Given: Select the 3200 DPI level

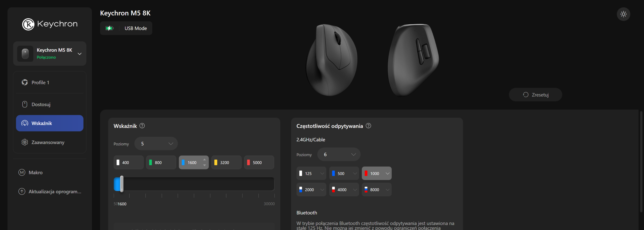Looking at the screenshot, I should pos(226,162).
